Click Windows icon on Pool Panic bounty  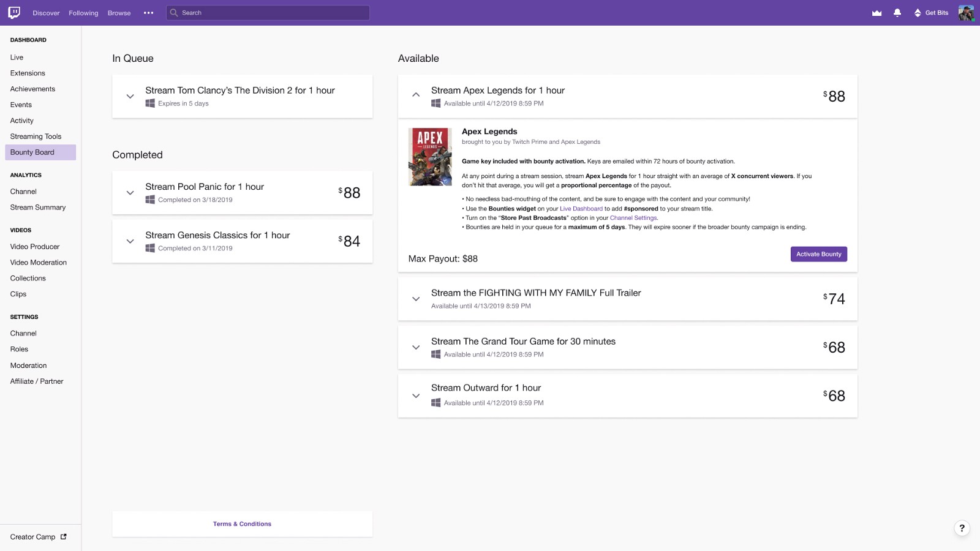point(150,200)
